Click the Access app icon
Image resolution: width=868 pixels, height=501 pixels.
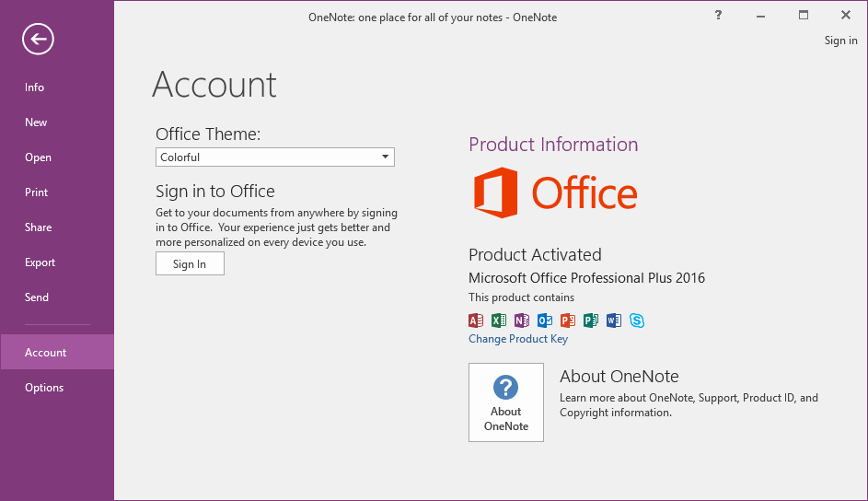[x=476, y=320]
